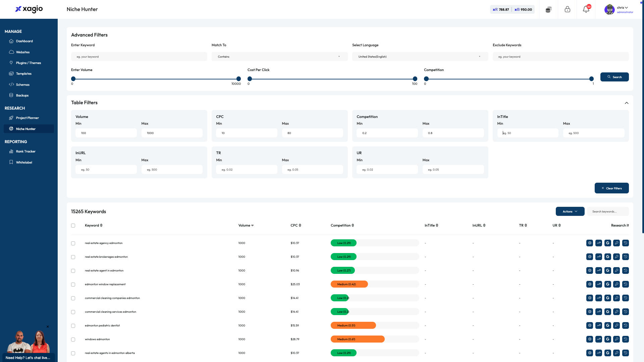Sort table by Competition column
Viewport: 644px width, 362px height.
(x=342, y=226)
